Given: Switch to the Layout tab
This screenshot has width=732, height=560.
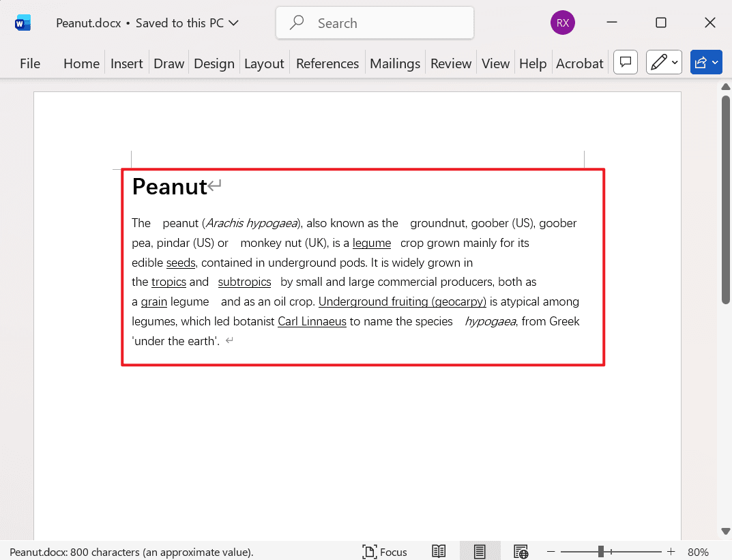Looking at the screenshot, I should [264, 63].
